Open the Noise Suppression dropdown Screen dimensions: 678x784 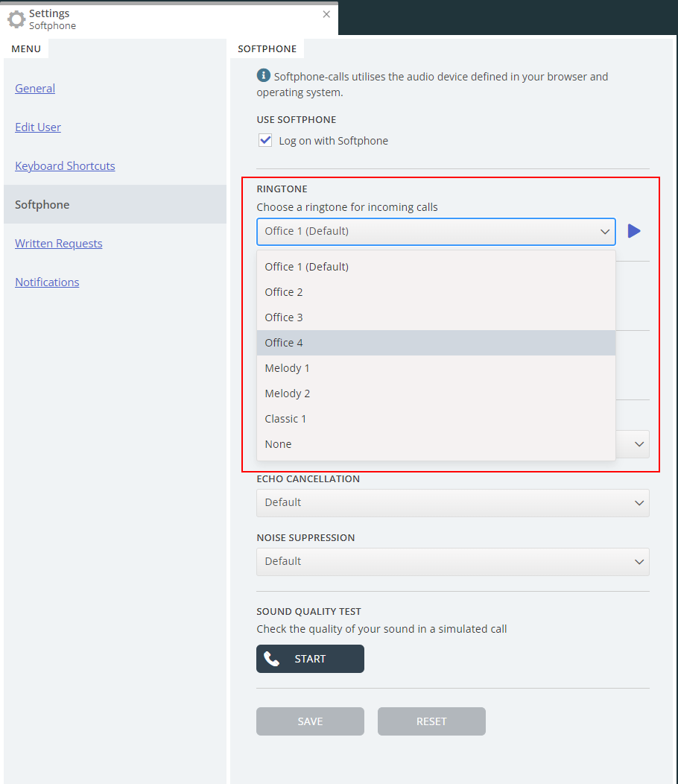pyautogui.click(x=452, y=561)
